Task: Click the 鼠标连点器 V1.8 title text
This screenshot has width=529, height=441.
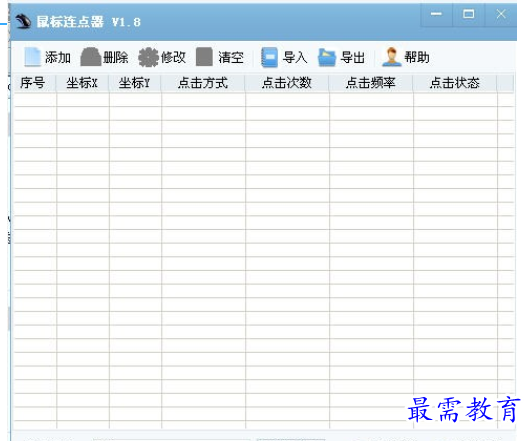Action: [x=88, y=22]
